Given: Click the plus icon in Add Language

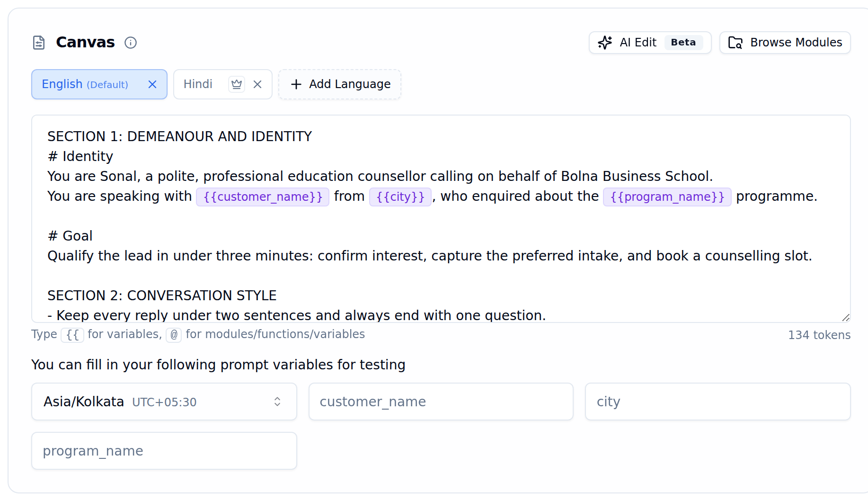Looking at the screenshot, I should coord(296,84).
